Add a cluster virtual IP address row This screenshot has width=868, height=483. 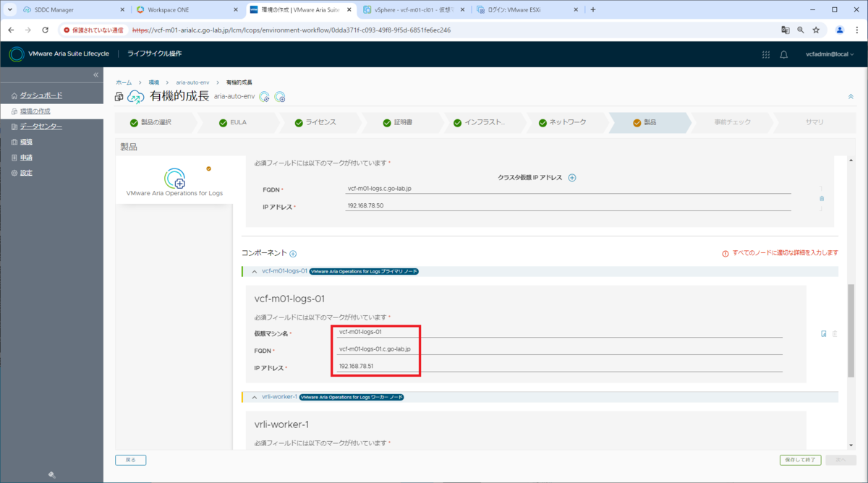[571, 177]
